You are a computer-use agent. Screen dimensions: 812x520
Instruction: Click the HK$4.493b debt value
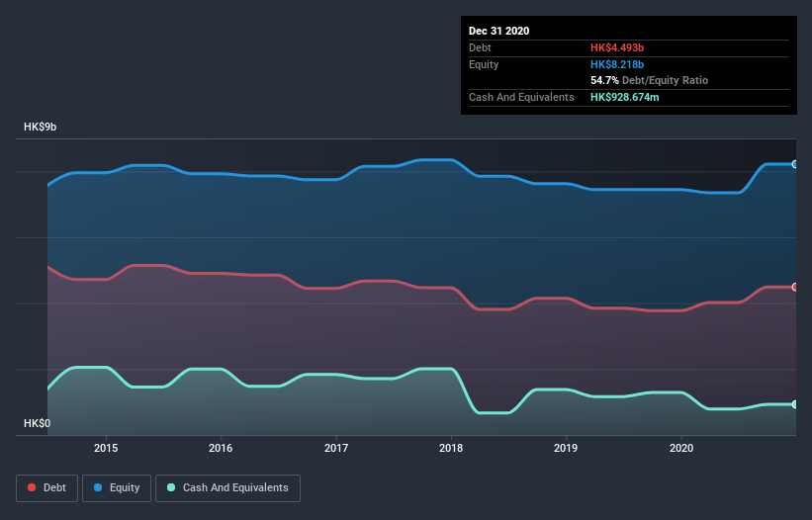tap(617, 47)
